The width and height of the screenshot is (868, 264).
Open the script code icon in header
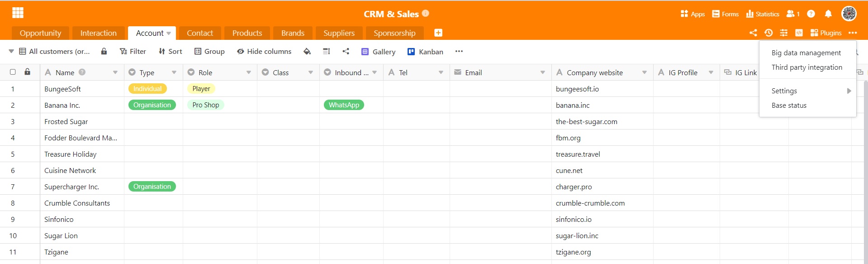[799, 33]
